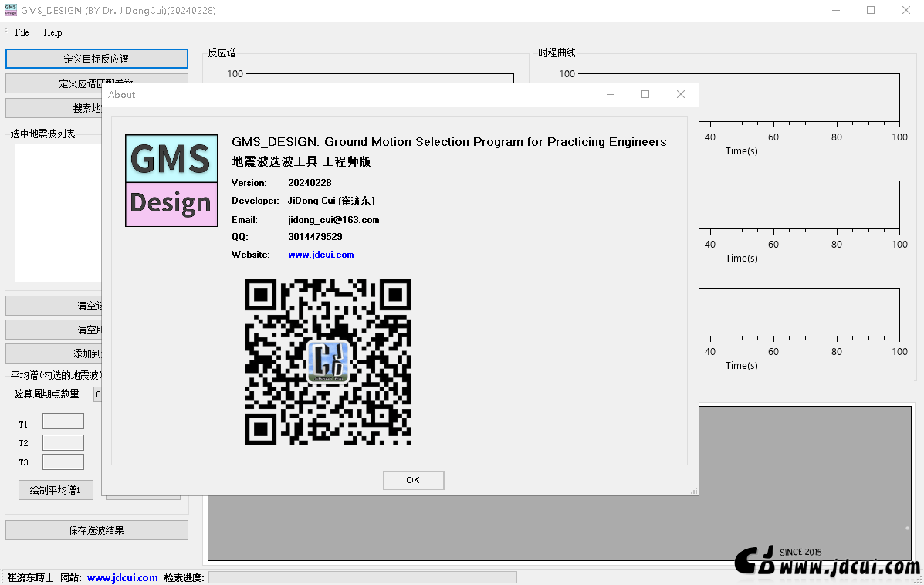Maximize the About dialog window

[x=645, y=94]
